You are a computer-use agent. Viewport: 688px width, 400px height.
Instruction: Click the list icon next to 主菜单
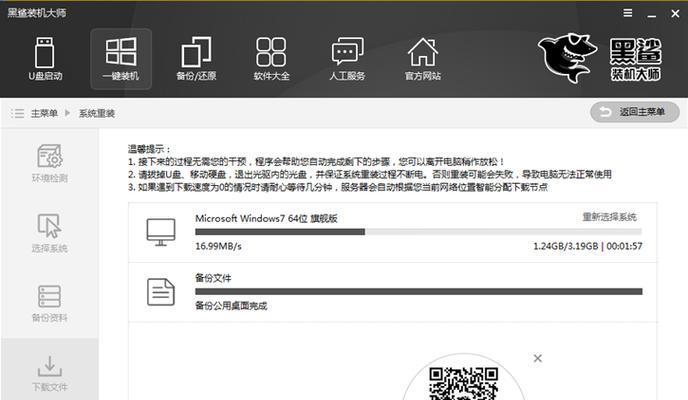click(18, 114)
